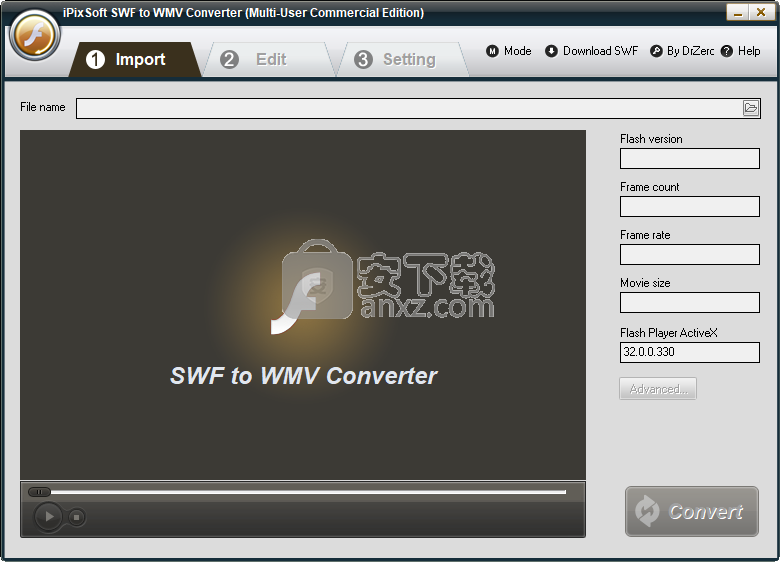The height and width of the screenshot is (562, 780).
Task: Open the Download SWF option
Action: tap(591, 51)
